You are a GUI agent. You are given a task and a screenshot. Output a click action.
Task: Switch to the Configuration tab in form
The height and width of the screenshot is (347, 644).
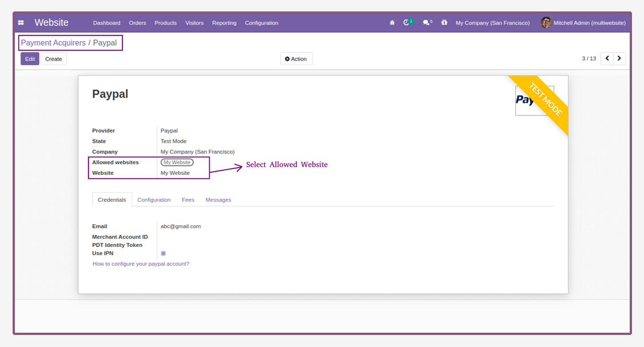point(154,200)
